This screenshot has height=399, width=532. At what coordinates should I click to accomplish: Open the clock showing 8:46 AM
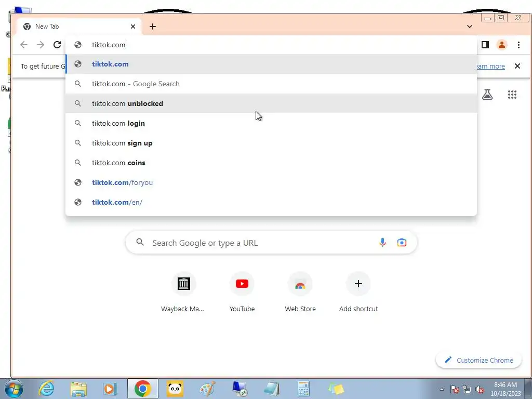point(506,389)
